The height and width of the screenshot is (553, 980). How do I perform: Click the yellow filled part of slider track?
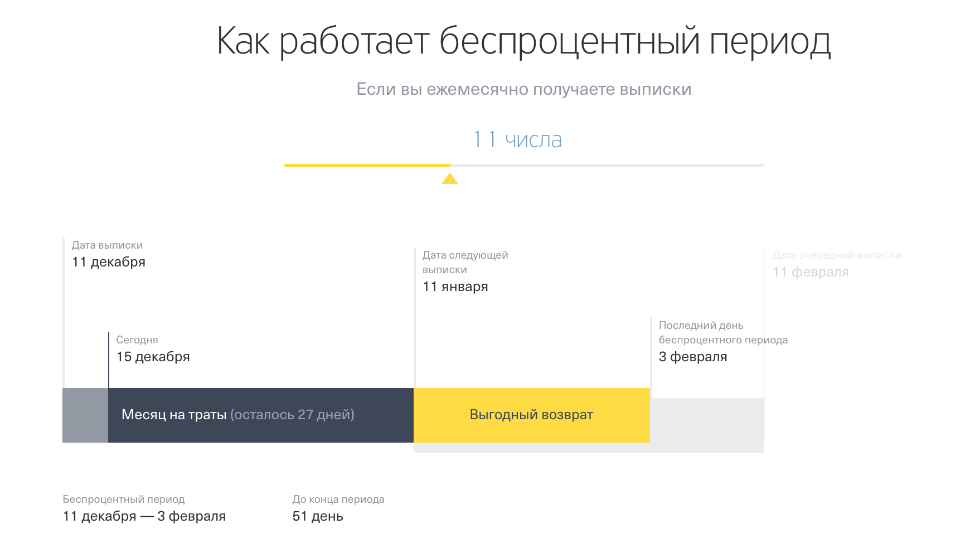(x=367, y=166)
